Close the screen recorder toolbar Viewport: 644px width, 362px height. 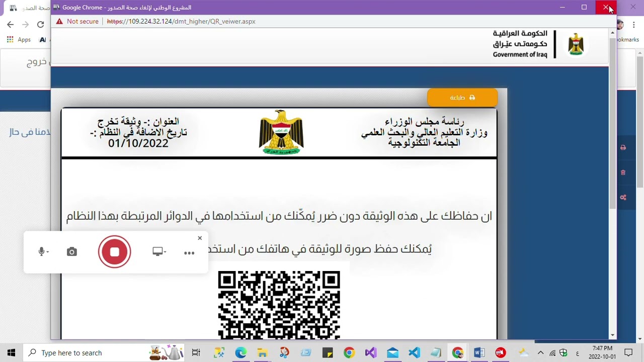click(200, 238)
